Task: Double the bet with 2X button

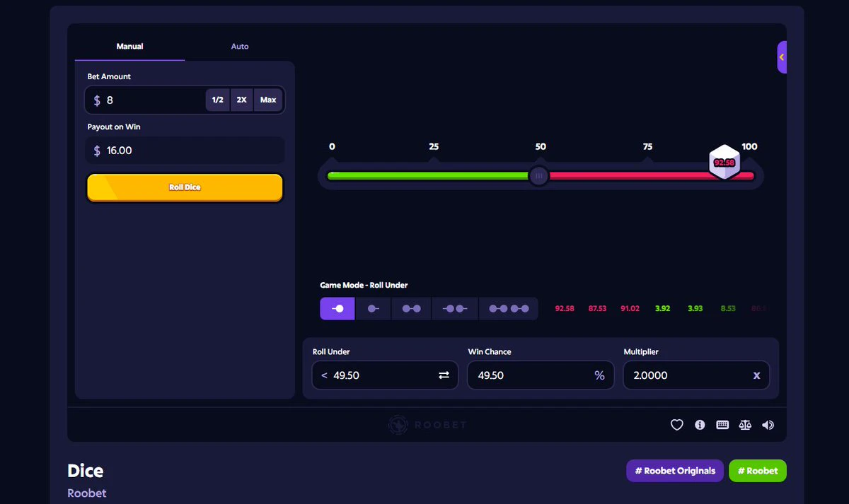Action: [x=242, y=100]
